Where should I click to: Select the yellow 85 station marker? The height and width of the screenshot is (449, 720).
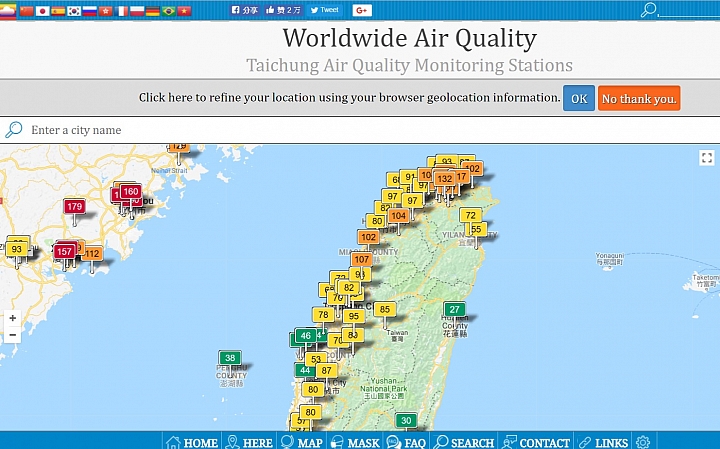(x=385, y=309)
